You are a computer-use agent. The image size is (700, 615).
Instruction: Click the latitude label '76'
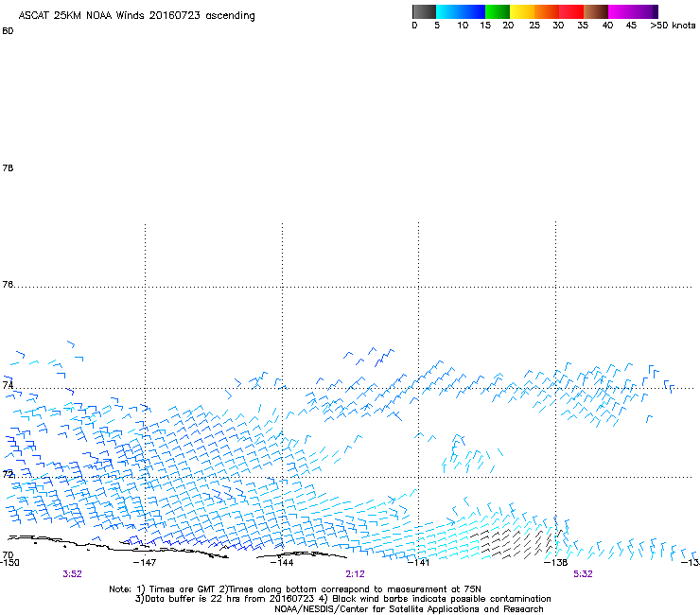(8, 285)
